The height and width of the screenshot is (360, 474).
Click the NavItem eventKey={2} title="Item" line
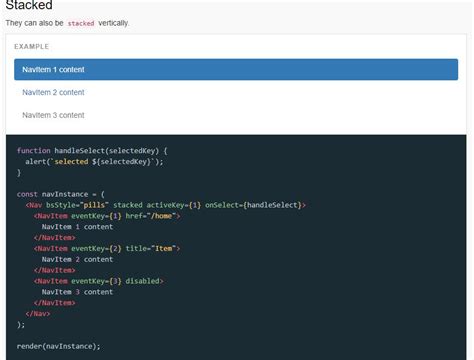[107, 248]
